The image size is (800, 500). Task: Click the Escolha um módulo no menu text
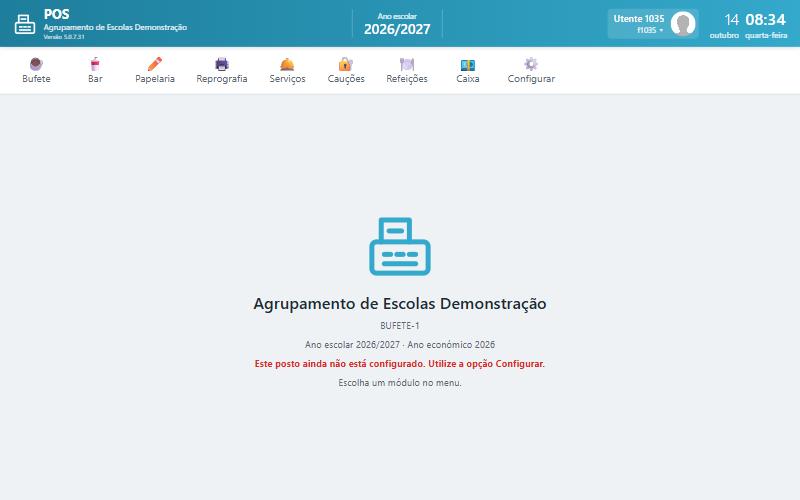(400, 383)
